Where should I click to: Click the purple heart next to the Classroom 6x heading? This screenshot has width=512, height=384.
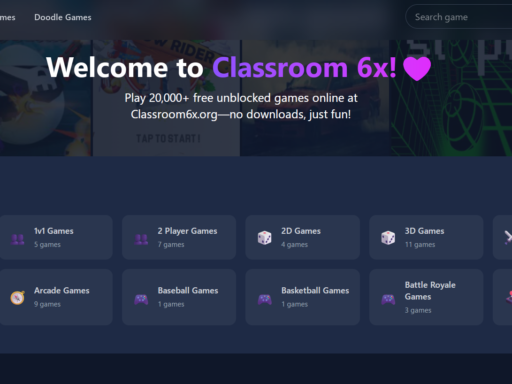coord(417,68)
